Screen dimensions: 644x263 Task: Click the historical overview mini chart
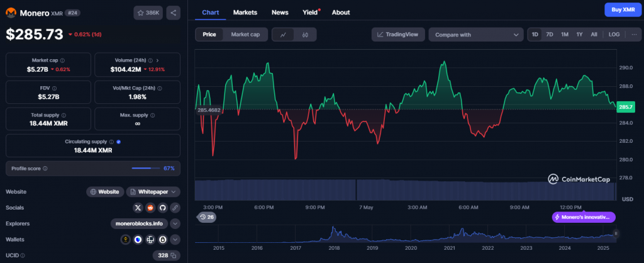[x=406, y=235]
